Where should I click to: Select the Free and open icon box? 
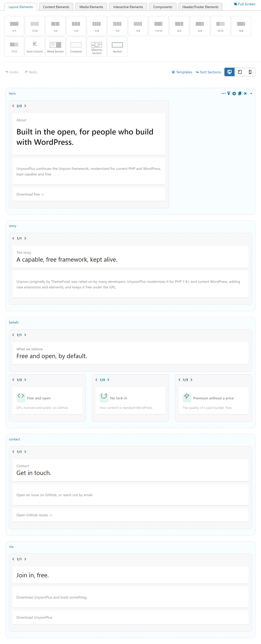tap(47, 401)
